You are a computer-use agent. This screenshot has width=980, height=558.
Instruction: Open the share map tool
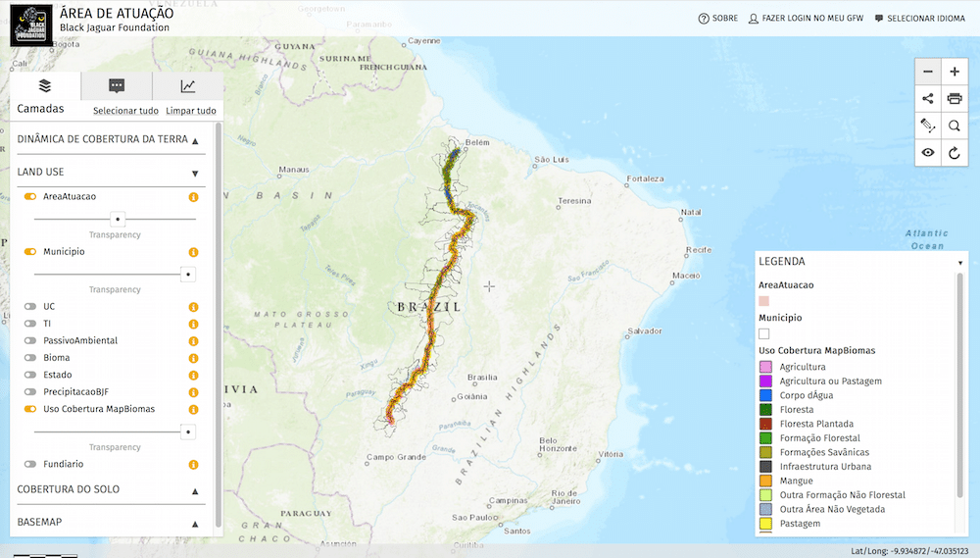click(928, 99)
